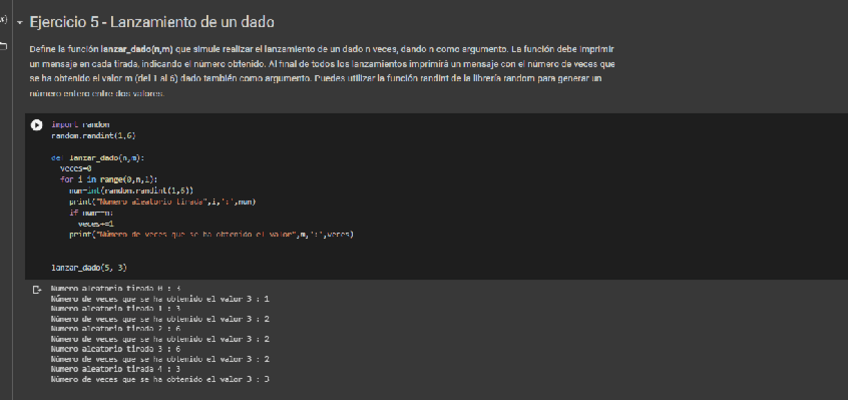
Task: Select the heading 'Ejercicio 5 - Lanzamiento de un dado'
Action: (152, 22)
